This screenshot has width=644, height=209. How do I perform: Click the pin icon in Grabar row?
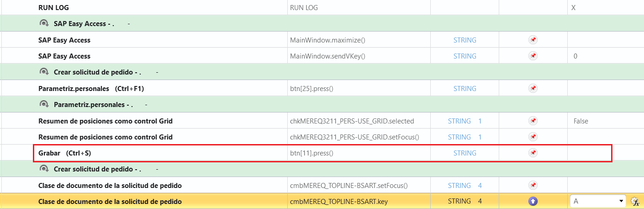click(x=533, y=153)
